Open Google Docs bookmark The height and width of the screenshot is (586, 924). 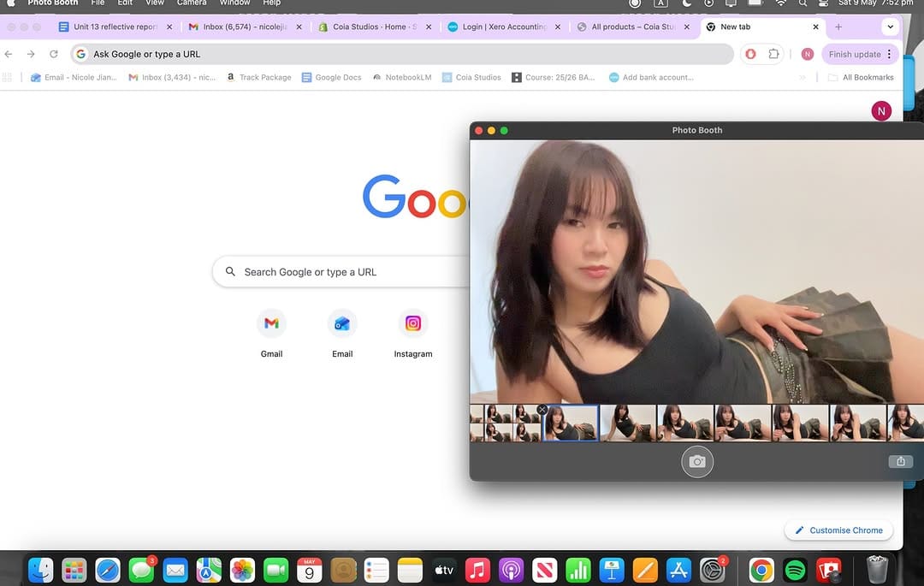pyautogui.click(x=331, y=77)
